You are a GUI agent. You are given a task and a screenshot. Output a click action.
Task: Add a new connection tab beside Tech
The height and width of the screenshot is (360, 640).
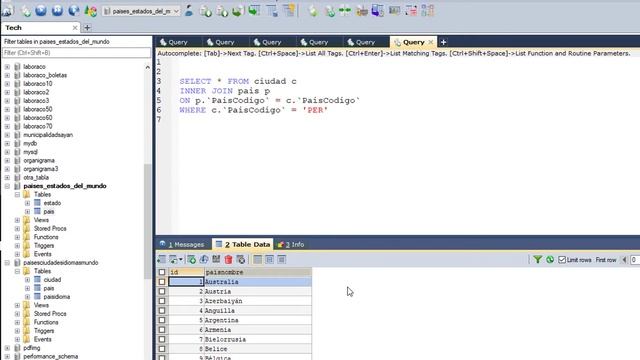[x=87, y=28]
